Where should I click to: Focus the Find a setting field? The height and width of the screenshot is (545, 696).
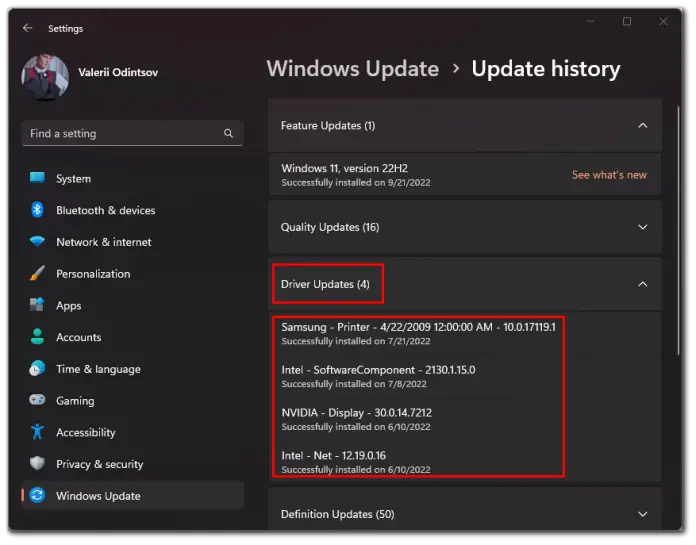coord(132,133)
